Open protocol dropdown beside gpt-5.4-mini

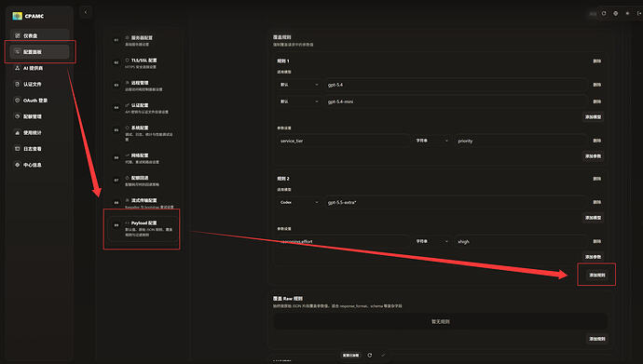(x=299, y=101)
